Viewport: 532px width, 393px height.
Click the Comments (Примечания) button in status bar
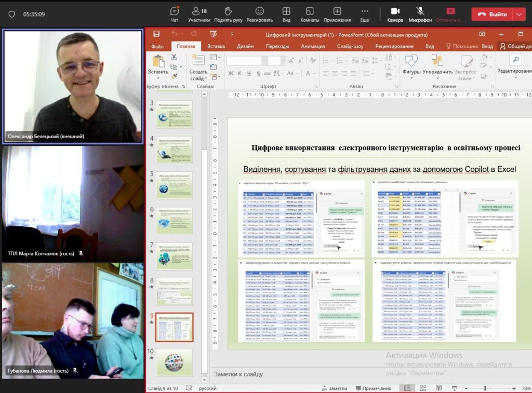(373, 388)
